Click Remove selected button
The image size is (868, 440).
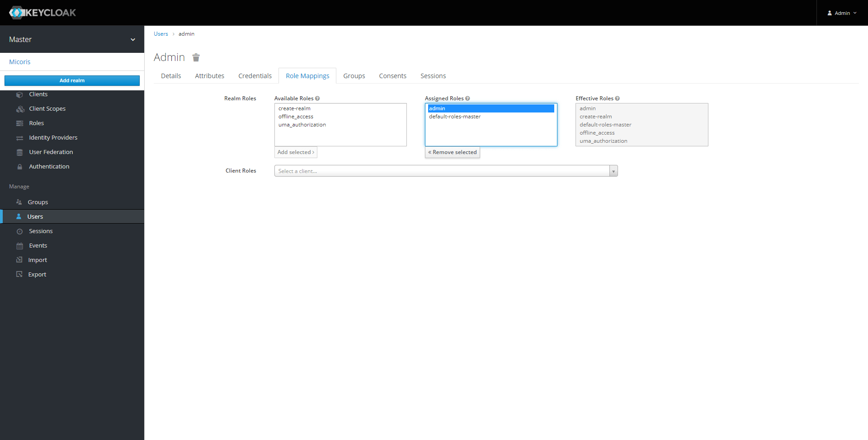[452, 152]
